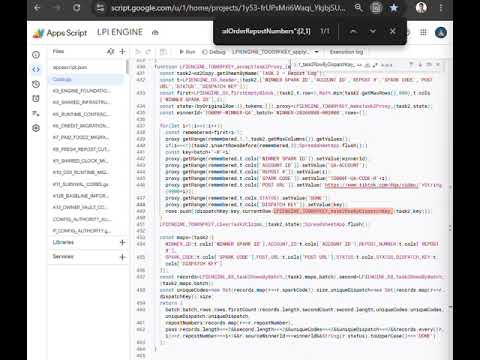Click the browser forward arrow
Screen dimensions: 480x360
click(57, 7)
